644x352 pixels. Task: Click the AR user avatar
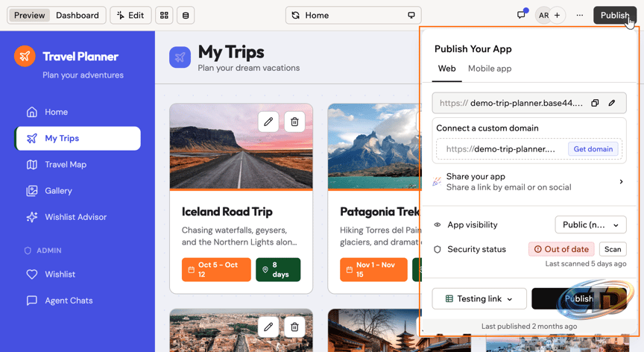coord(543,15)
